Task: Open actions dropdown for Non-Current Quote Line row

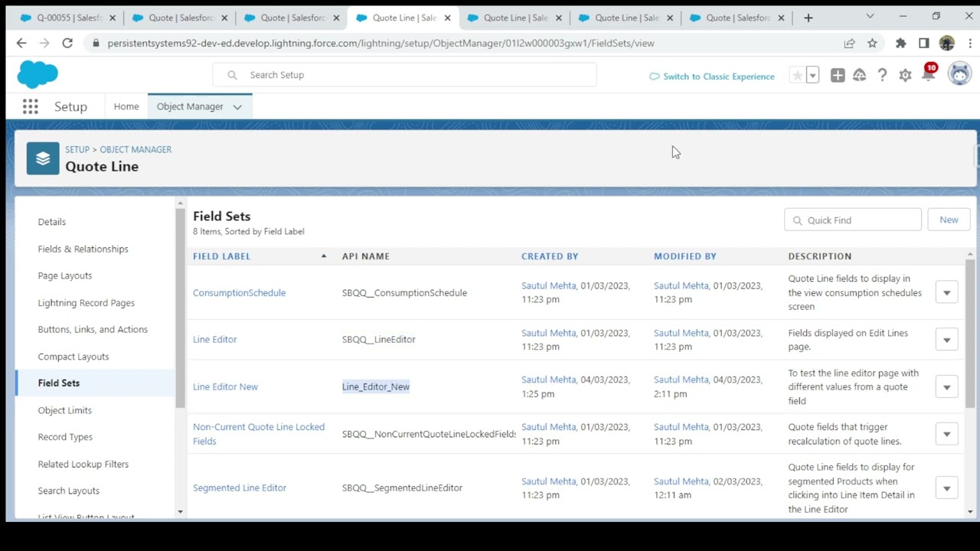Action: [x=946, y=434]
